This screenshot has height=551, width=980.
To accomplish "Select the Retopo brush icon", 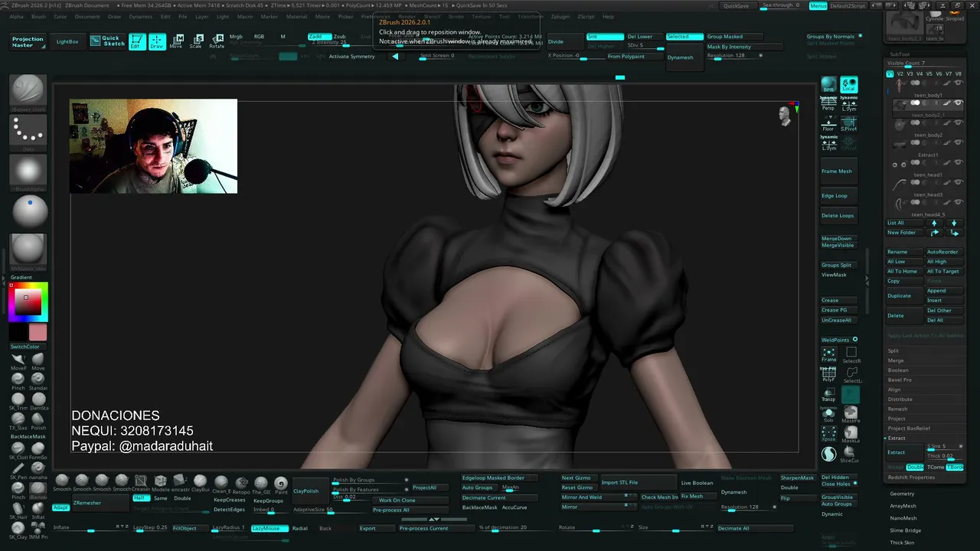I will pyautogui.click(x=241, y=484).
